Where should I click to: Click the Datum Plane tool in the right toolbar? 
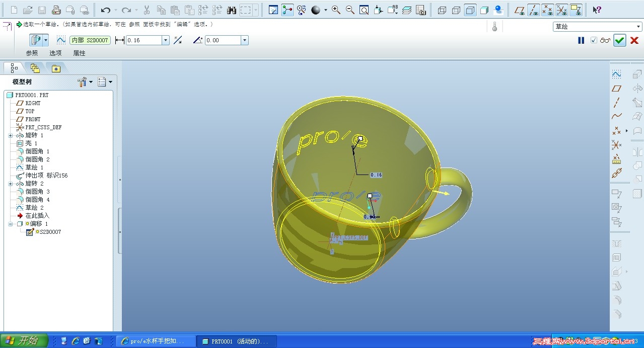[x=616, y=89]
